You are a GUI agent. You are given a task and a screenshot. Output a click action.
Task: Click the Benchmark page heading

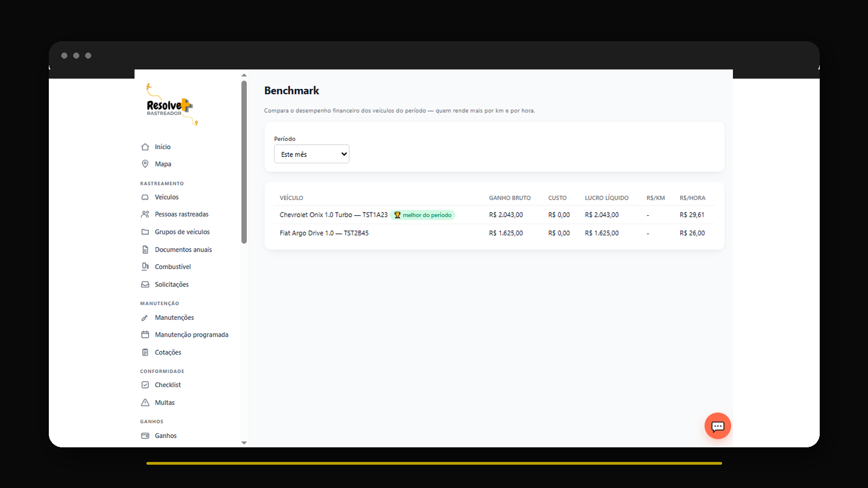291,91
